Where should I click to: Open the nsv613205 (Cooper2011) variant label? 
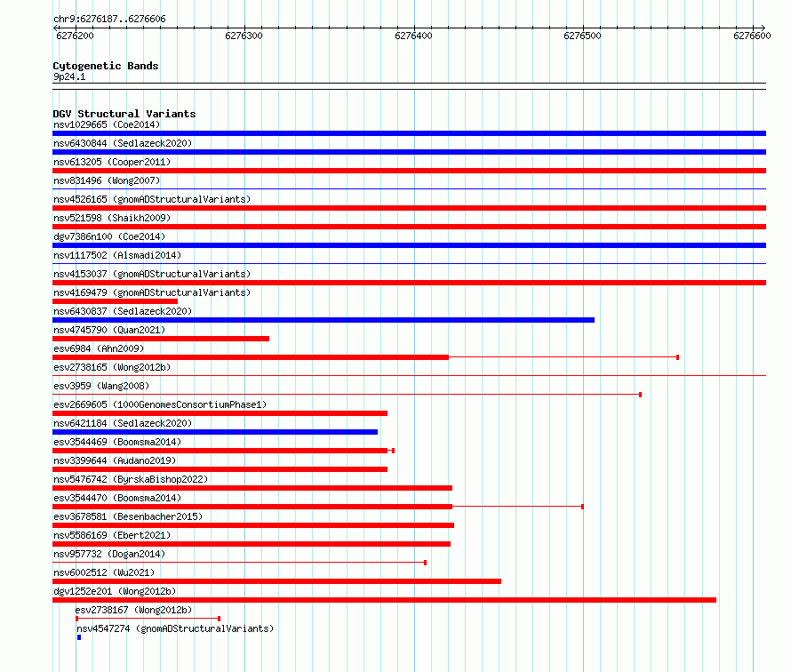[112, 162]
